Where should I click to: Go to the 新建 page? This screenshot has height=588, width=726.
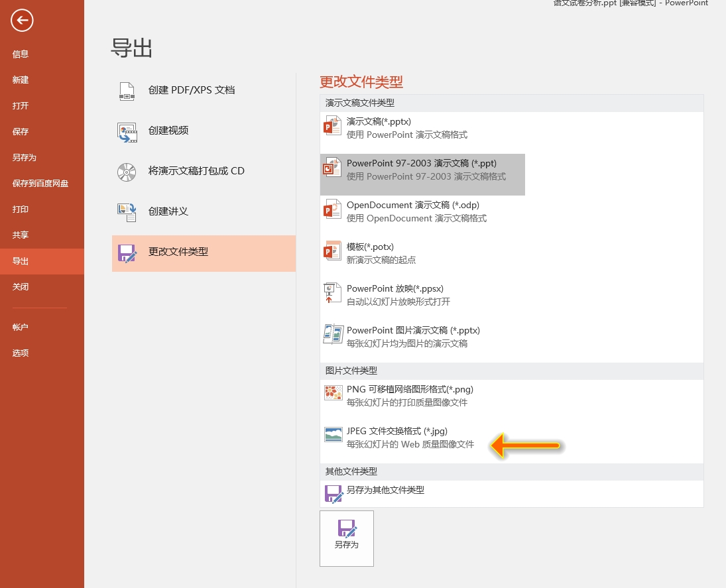click(21, 80)
